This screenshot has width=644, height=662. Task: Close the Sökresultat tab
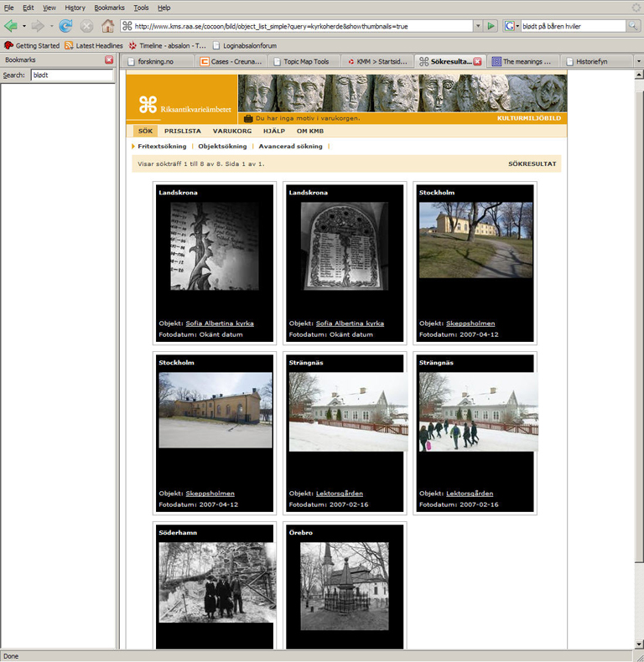coord(477,61)
